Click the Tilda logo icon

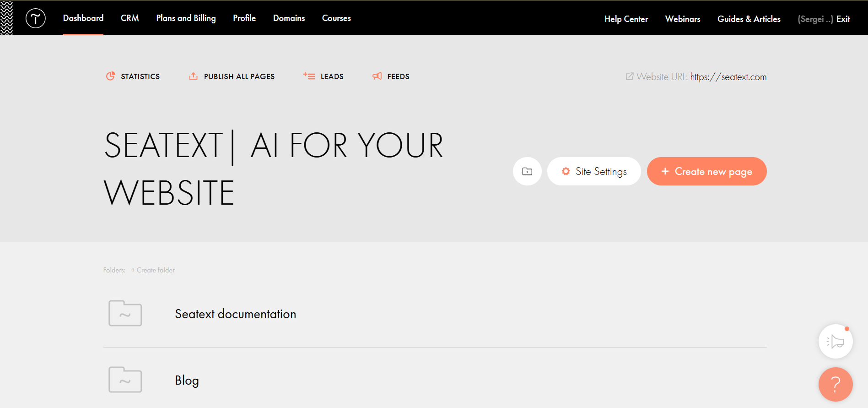click(36, 18)
